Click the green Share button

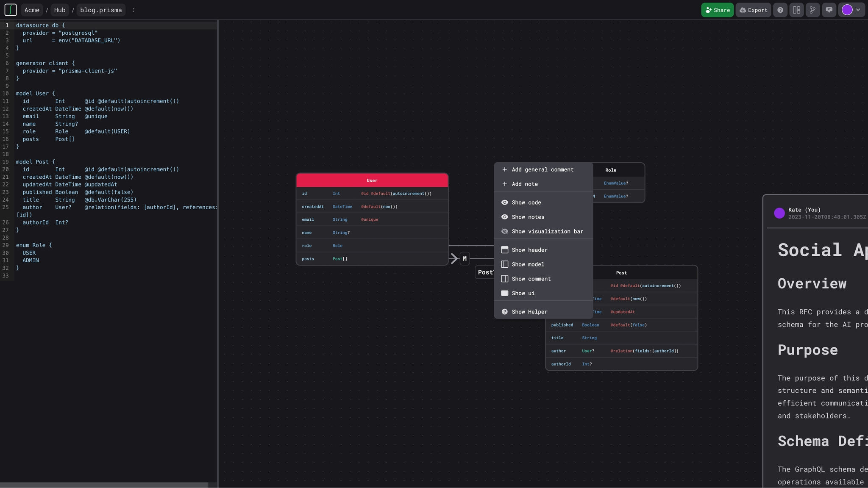(x=717, y=10)
